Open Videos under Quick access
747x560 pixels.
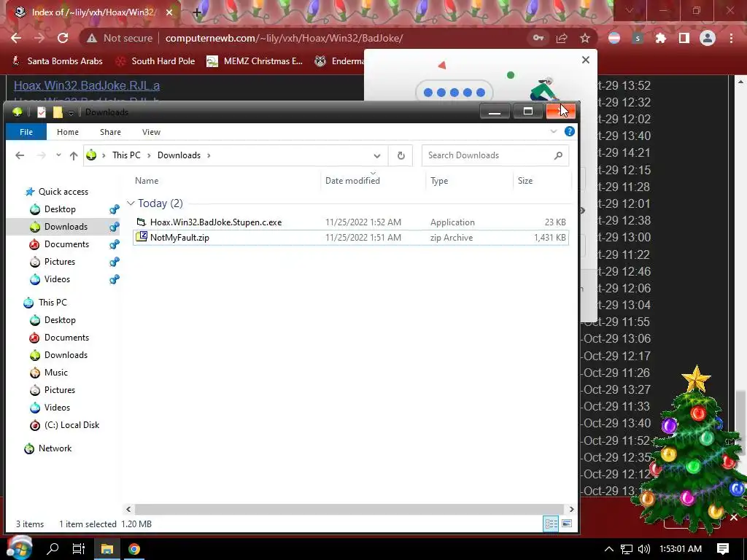[x=57, y=279]
